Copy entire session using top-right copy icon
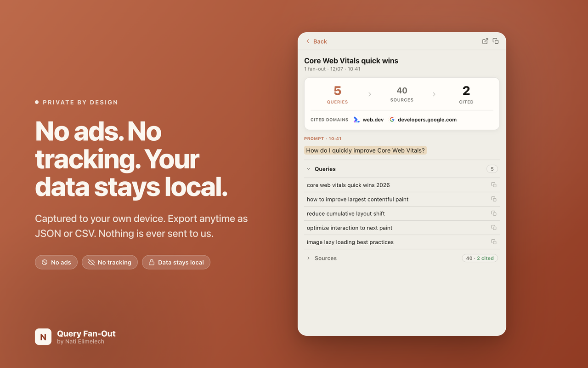This screenshot has width=588, height=368. pyautogui.click(x=496, y=41)
